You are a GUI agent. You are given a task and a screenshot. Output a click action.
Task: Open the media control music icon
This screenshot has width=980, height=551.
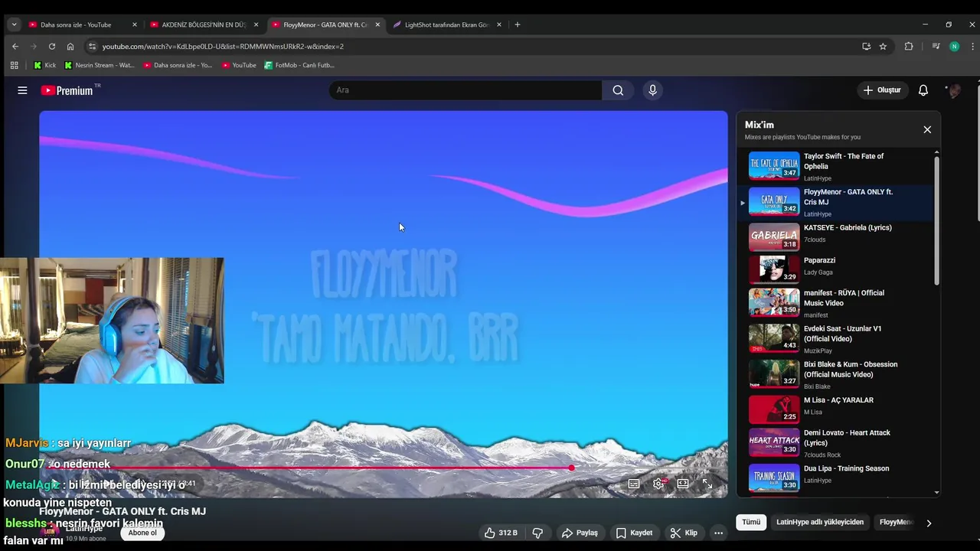coord(936,46)
